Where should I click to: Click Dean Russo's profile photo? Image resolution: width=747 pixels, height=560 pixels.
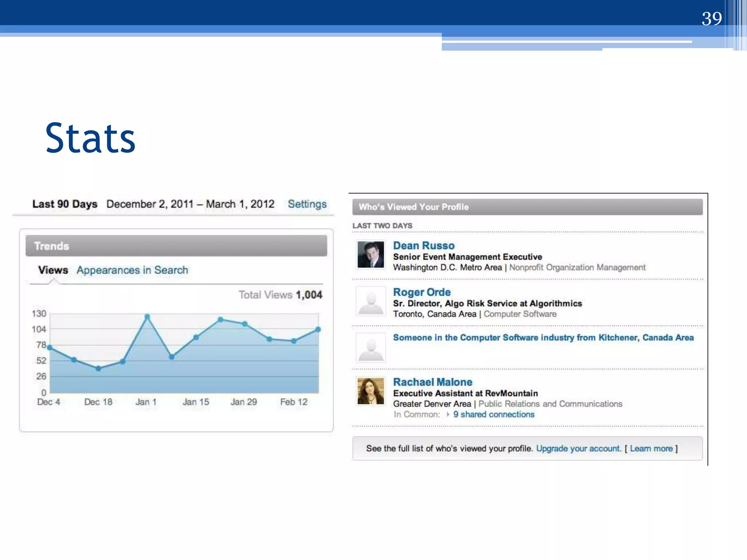tap(371, 254)
